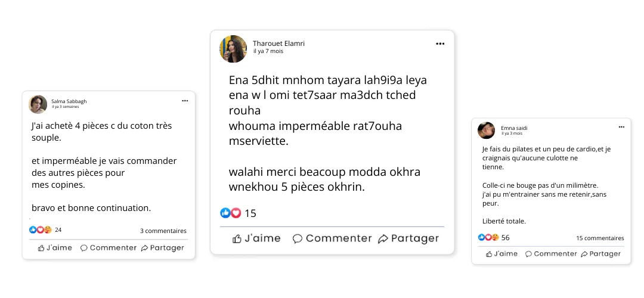Open the "15 commentaires" link
Viewport: 644px width, 298px height.
(600, 238)
